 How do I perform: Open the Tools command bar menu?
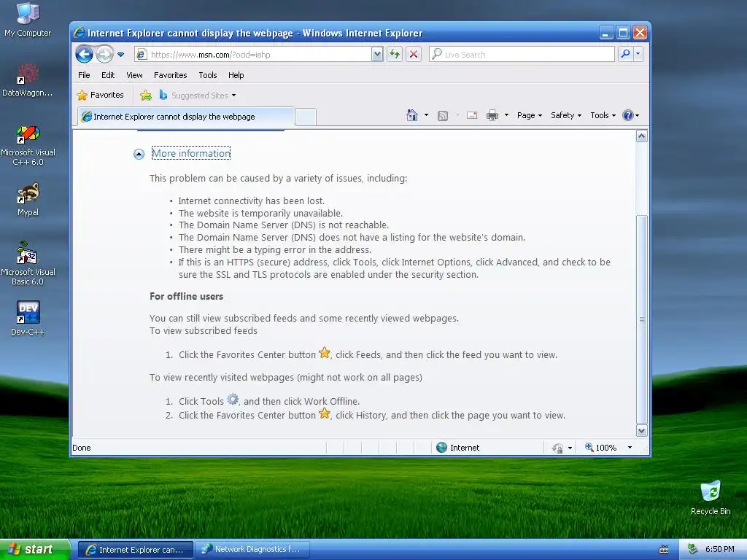[603, 115]
